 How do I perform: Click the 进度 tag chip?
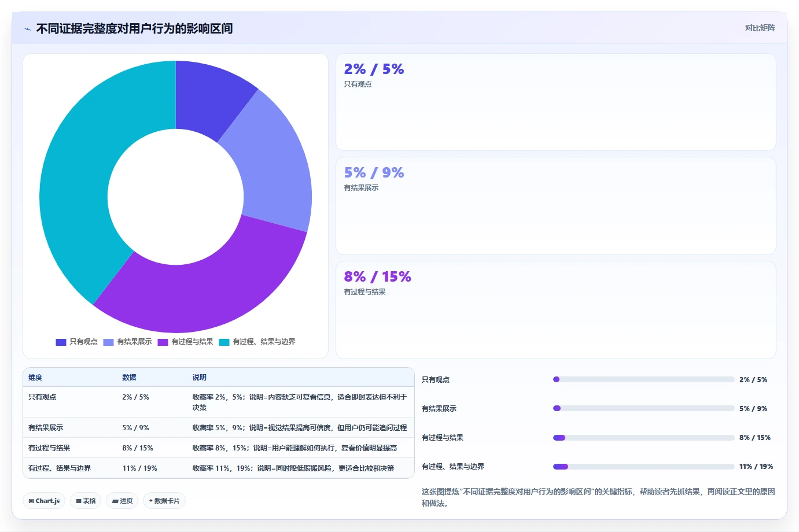point(122,501)
